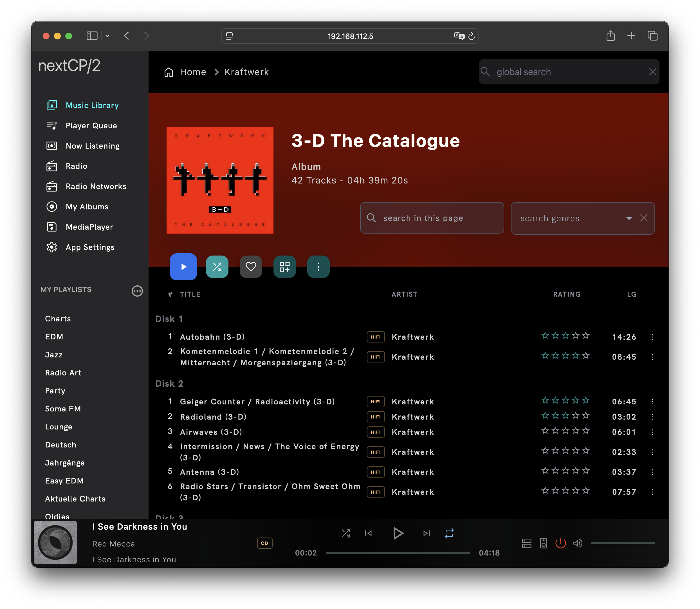Add album to queue via grid-plus button

(x=284, y=267)
